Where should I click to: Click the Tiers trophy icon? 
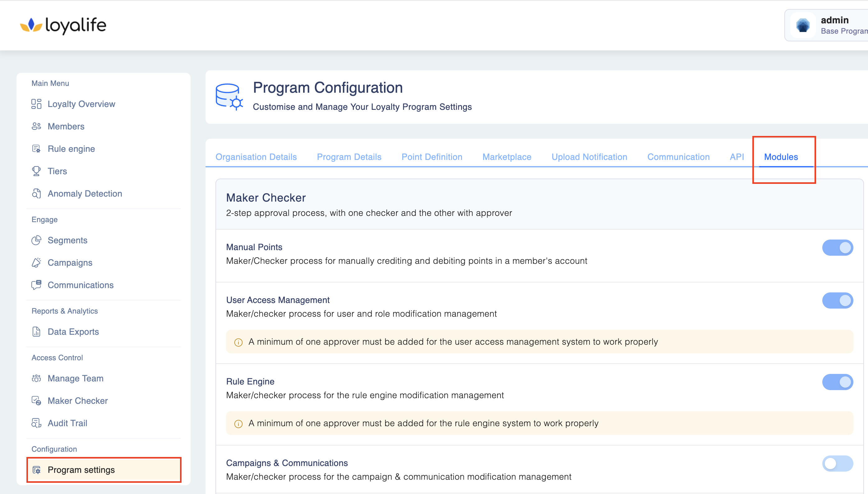click(x=36, y=171)
